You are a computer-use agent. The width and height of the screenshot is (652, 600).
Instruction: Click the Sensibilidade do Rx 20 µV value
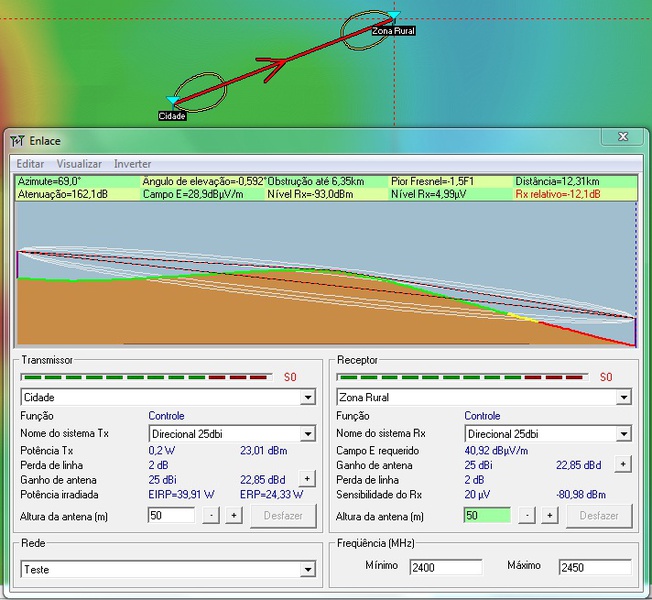pyautogui.click(x=477, y=494)
